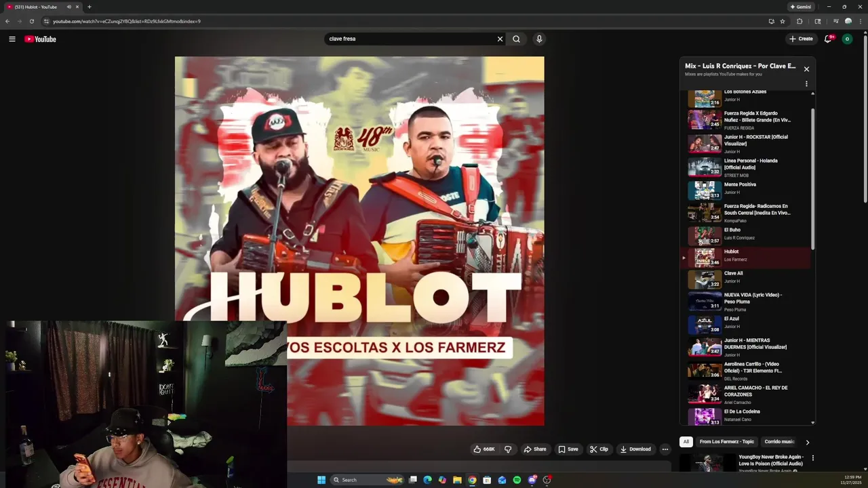Open the YouTube account avatar menu
Viewport: 868px width, 488px height.
pos(847,39)
